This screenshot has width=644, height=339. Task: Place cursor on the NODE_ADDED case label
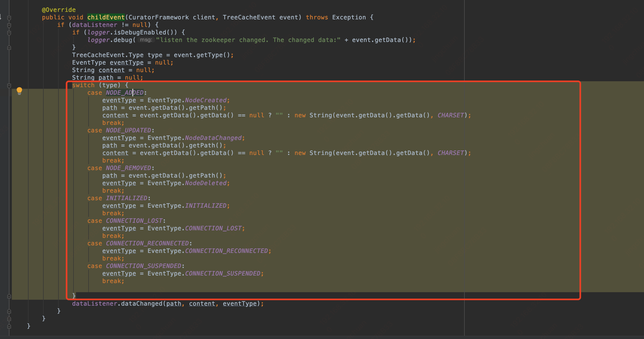tap(124, 93)
